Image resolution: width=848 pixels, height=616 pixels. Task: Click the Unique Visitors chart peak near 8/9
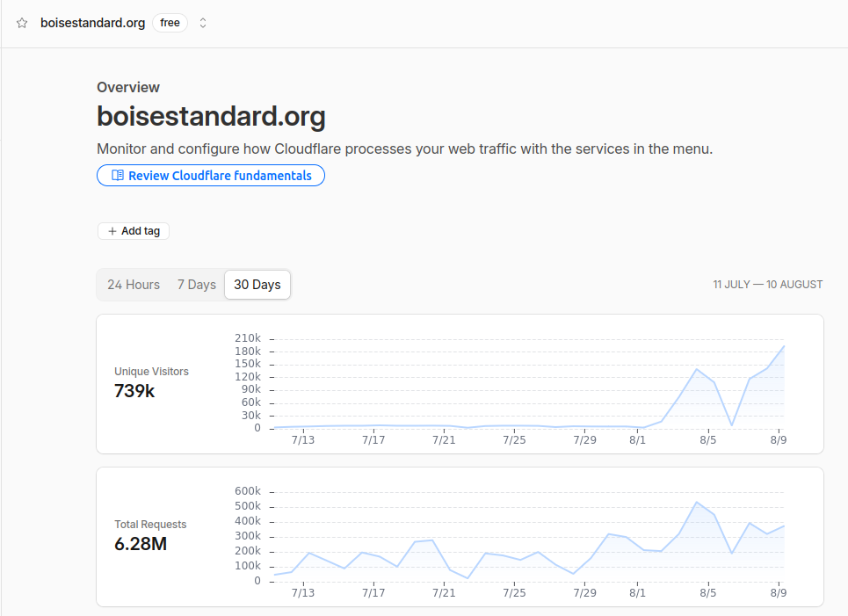784,346
